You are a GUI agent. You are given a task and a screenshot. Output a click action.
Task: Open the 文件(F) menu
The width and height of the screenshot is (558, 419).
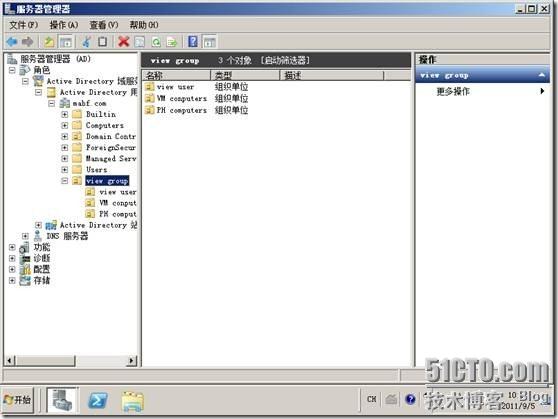23,25
